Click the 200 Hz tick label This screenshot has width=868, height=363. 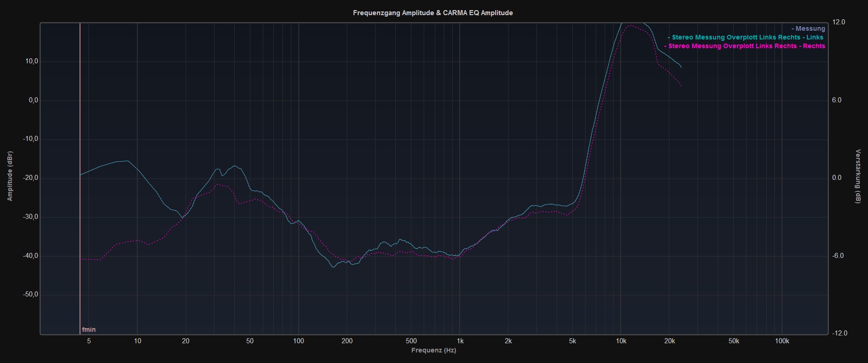[347, 341]
